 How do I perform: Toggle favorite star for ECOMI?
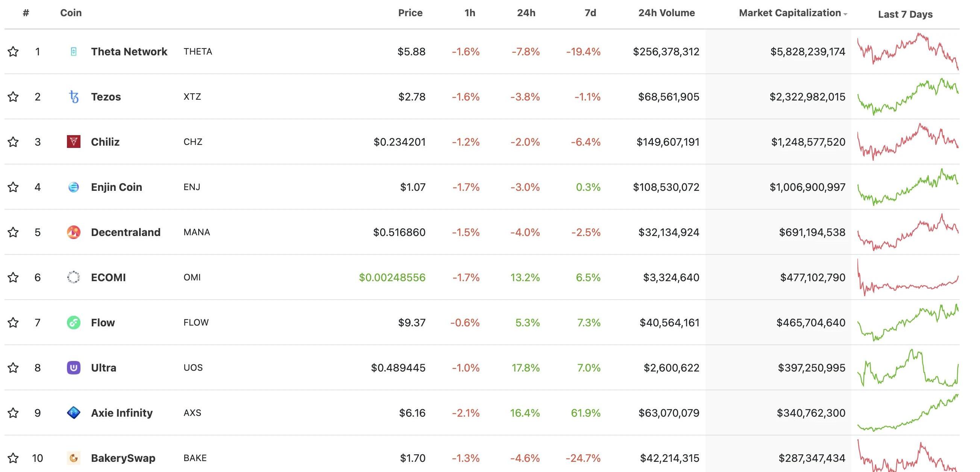[13, 277]
